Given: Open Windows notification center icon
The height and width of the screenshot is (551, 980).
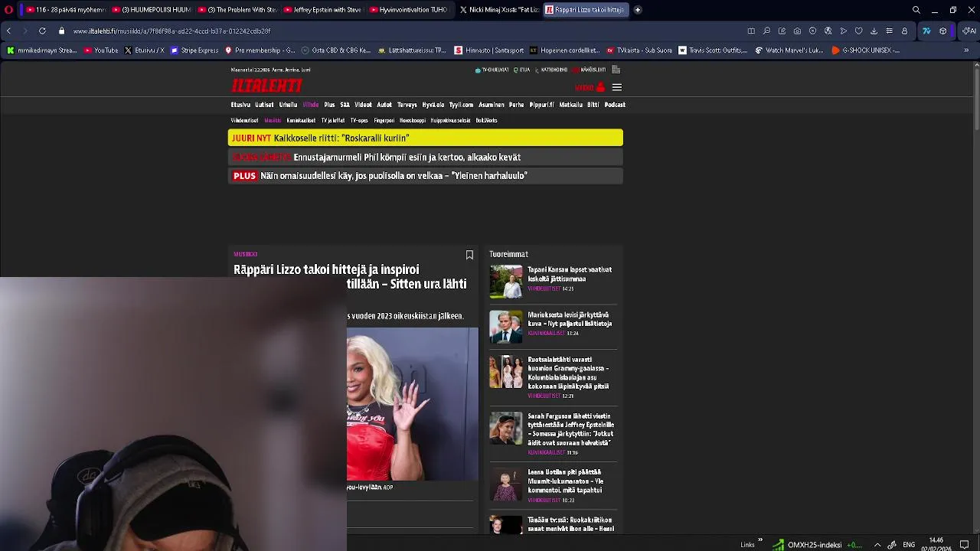Looking at the screenshot, I should [965, 545].
